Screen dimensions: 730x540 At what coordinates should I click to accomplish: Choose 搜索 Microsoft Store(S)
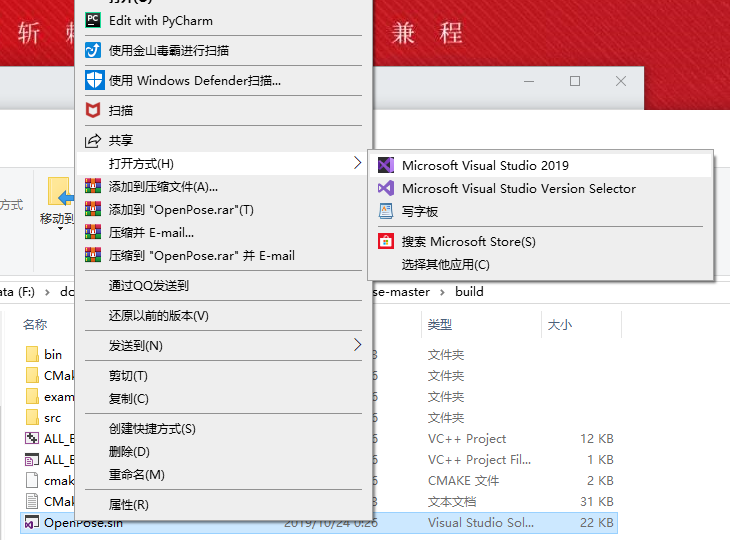[468, 242]
